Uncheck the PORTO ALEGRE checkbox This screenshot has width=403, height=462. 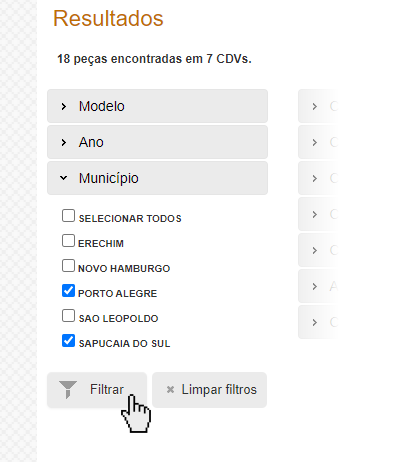[x=68, y=291]
